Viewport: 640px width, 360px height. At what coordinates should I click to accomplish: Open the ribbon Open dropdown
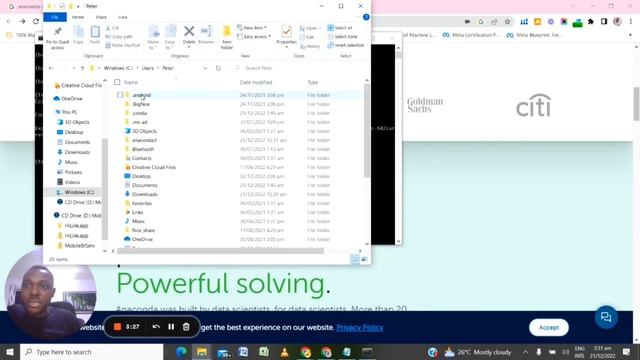[311, 28]
